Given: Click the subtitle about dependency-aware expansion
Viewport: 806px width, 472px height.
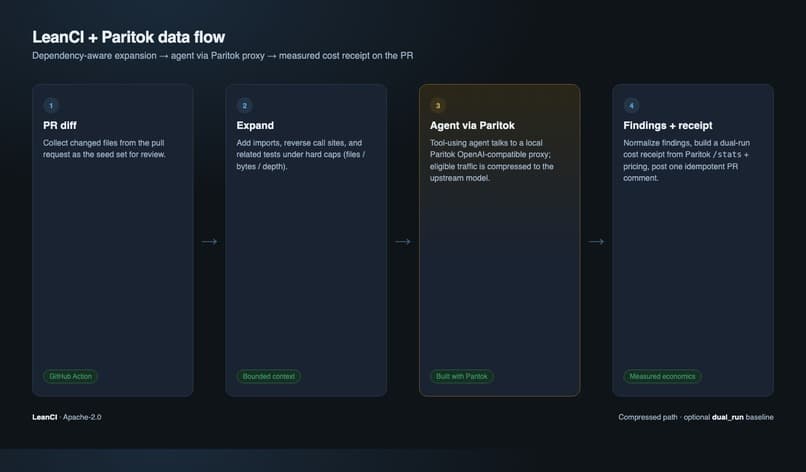Looking at the screenshot, I should 223,56.
